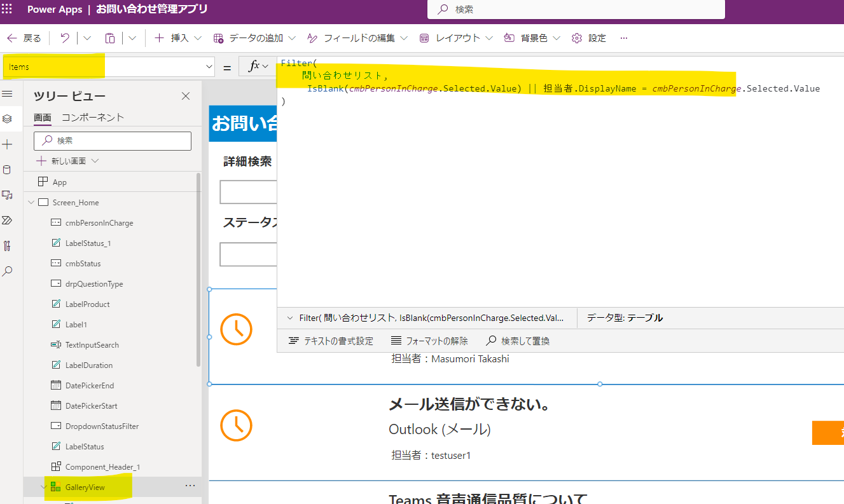Open 設定 settings

589,38
